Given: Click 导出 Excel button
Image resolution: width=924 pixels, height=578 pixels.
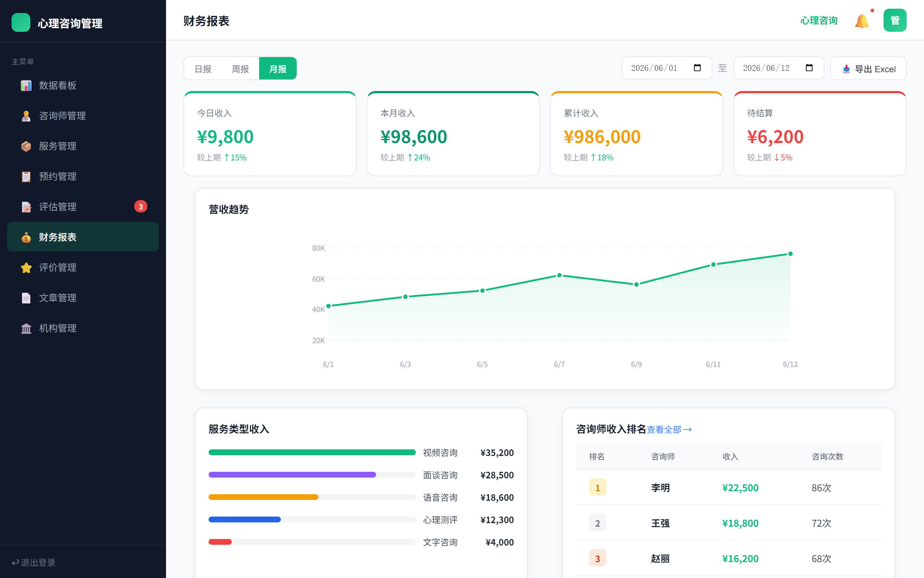Looking at the screenshot, I should tap(868, 69).
